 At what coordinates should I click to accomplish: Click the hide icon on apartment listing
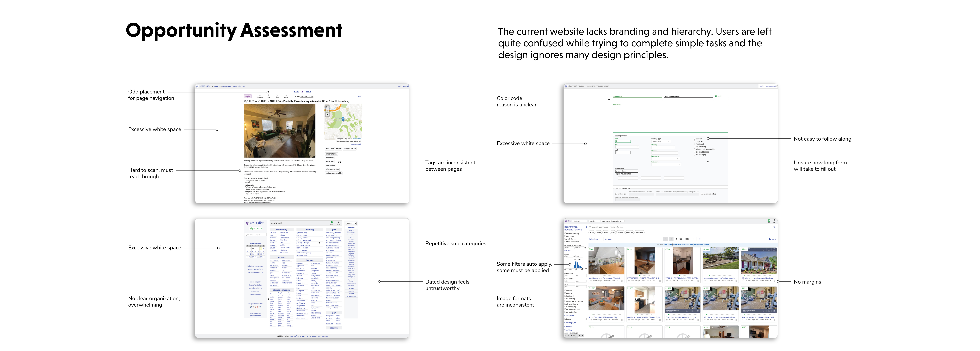269,95
